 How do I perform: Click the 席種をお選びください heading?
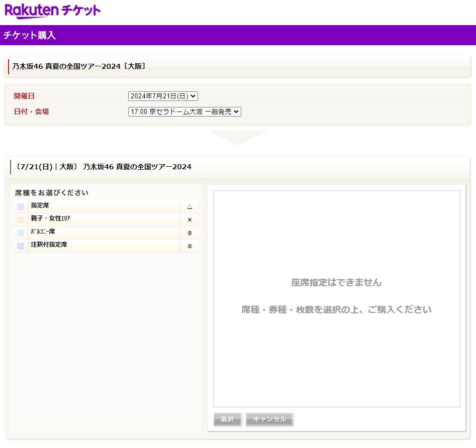(x=52, y=192)
